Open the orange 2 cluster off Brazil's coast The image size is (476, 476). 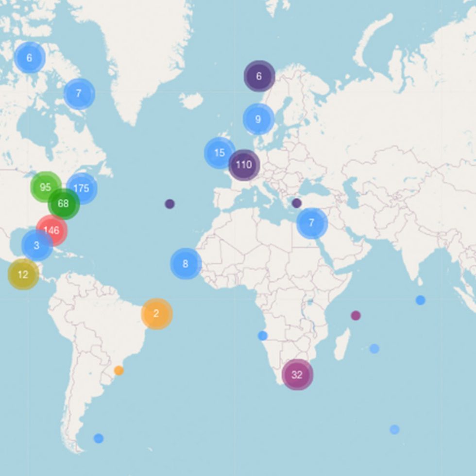tap(156, 313)
